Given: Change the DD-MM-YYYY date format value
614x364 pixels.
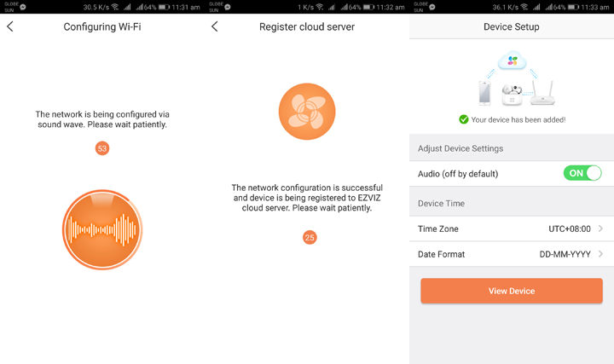Looking at the screenshot, I should (x=565, y=254).
